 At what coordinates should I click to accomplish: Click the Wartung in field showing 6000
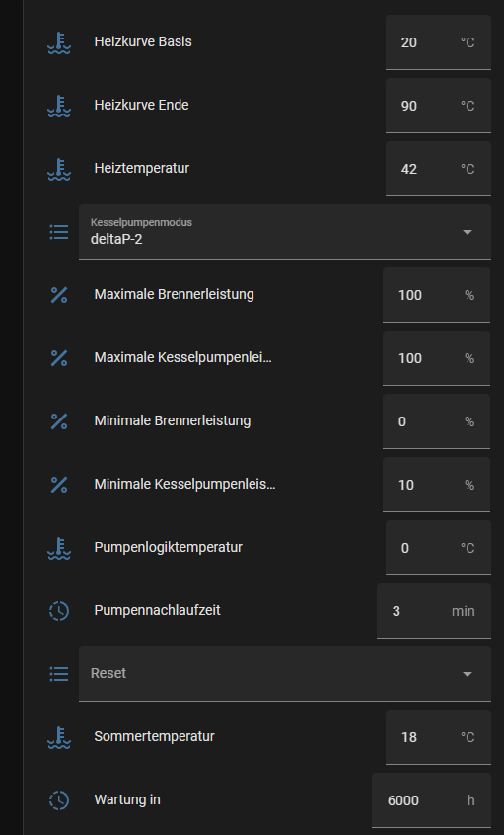pos(431,800)
